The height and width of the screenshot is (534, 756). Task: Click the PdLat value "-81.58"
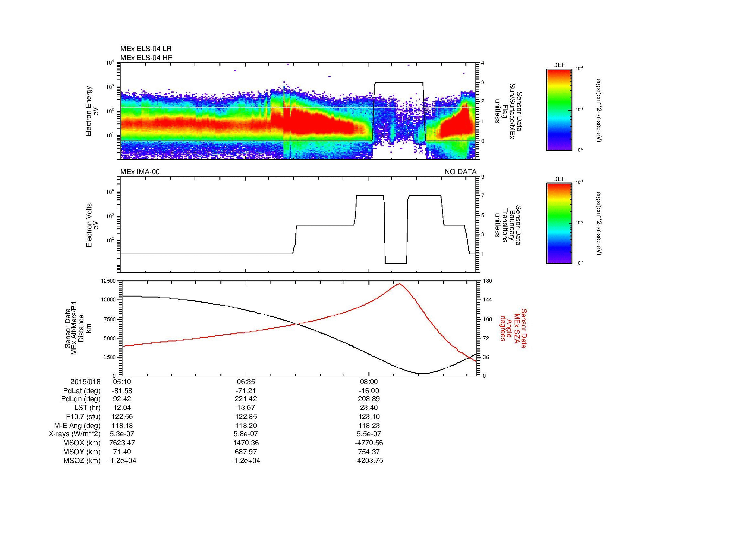pyautogui.click(x=122, y=391)
